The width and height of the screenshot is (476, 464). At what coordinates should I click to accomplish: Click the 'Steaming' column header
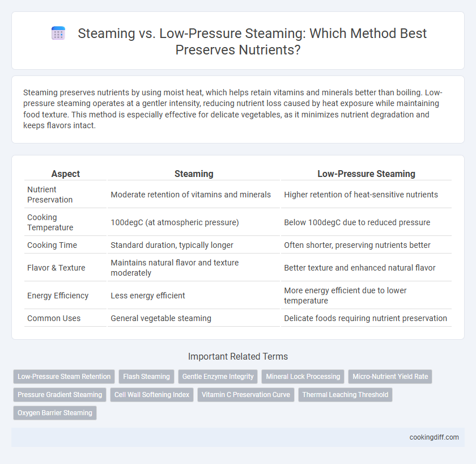194,174
